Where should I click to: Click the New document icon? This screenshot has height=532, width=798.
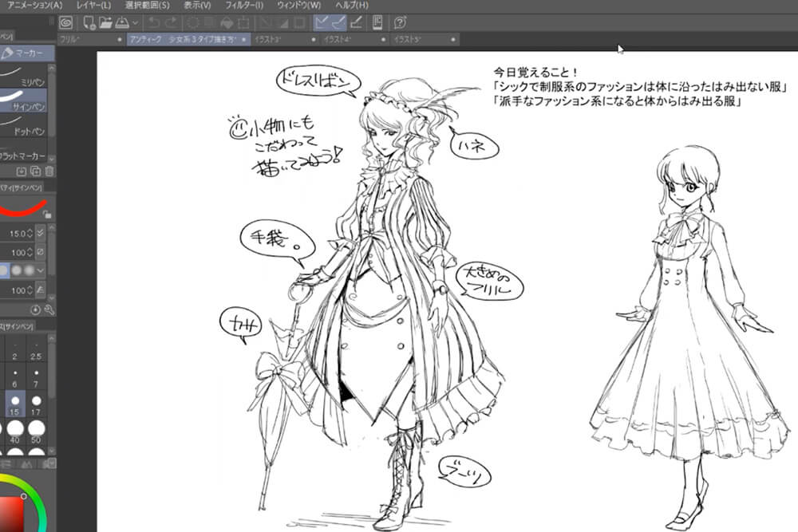88,22
